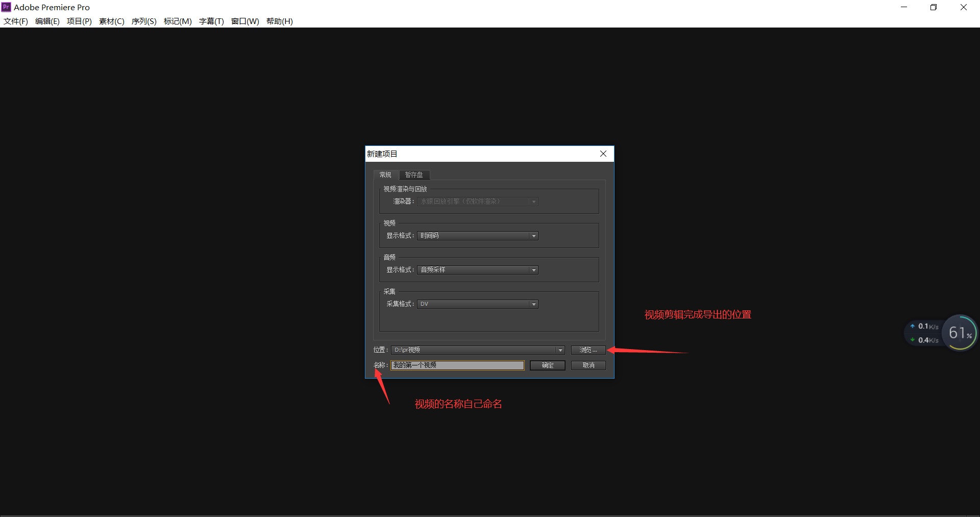This screenshot has width=980, height=517.
Task: Open the 文件(F) menu
Action: pos(16,21)
